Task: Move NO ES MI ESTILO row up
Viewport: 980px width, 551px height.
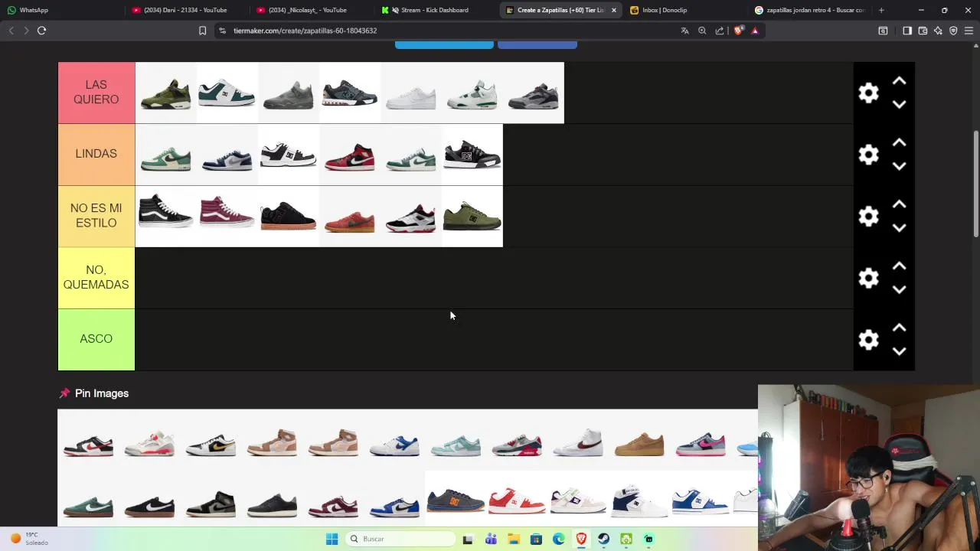Action: pyautogui.click(x=899, y=204)
